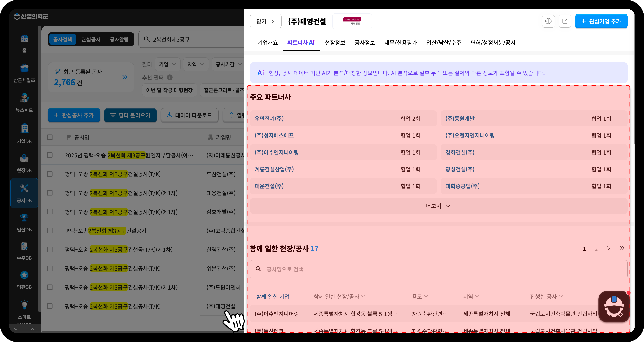This screenshot has width=644, height=342.
Task: Click the 필터 불러오기 button
Action: pos(131,115)
